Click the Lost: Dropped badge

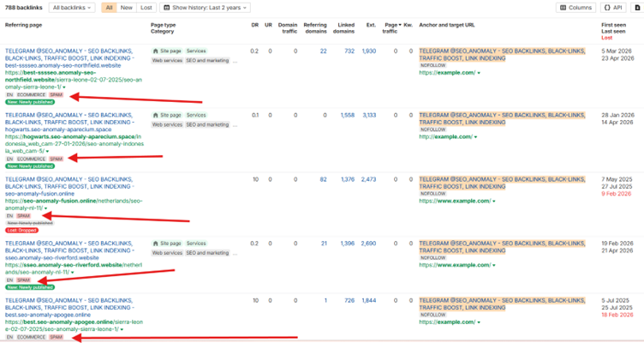tap(22, 231)
